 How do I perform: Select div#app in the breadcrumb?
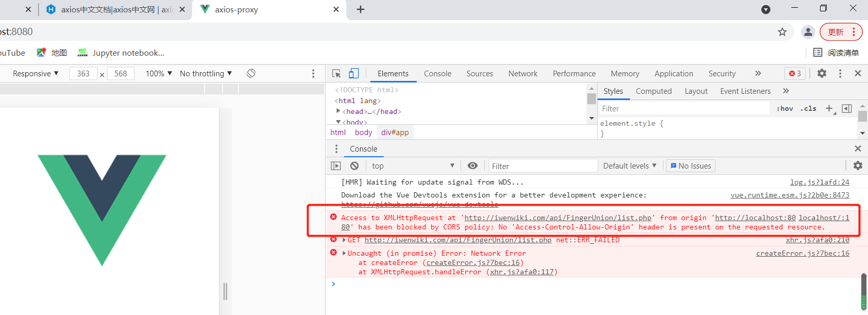click(395, 132)
